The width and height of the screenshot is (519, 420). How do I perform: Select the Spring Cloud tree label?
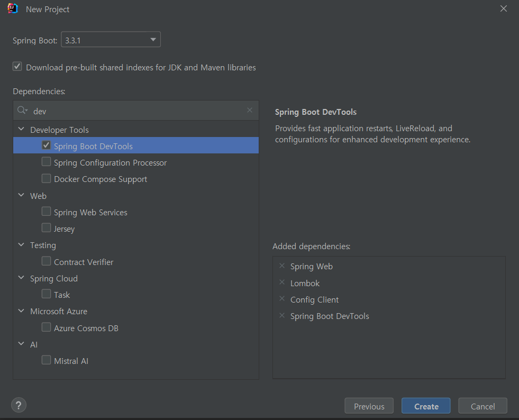pyautogui.click(x=53, y=279)
